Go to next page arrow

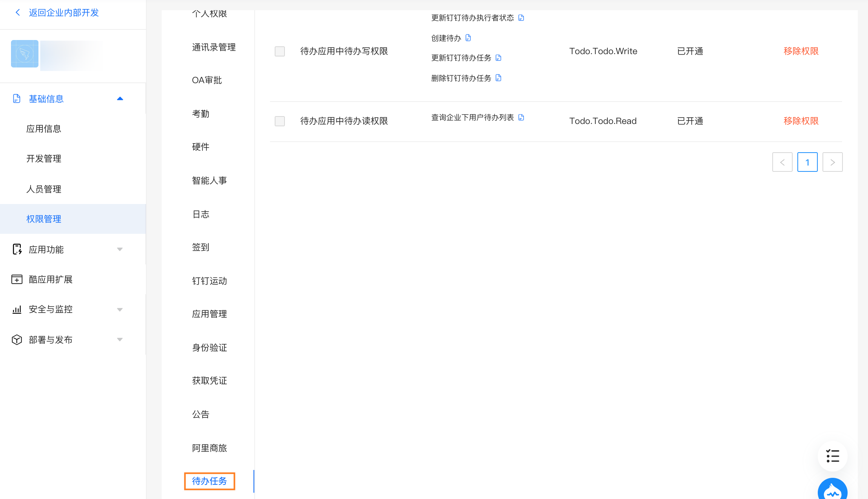click(x=832, y=162)
